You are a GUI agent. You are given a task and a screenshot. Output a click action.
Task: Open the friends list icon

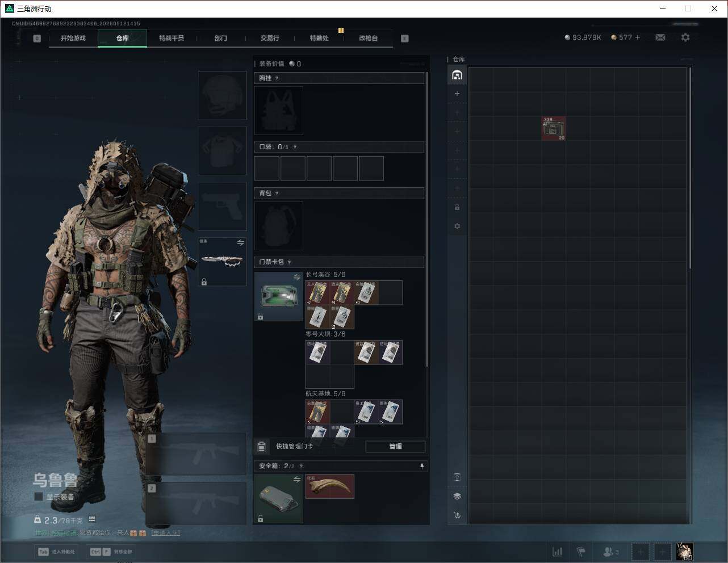pyautogui.click(x=611, y=552)
